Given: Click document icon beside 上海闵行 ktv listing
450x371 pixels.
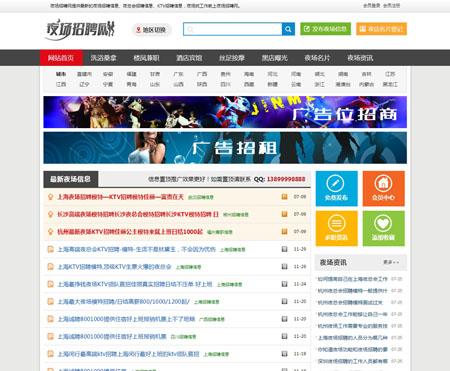Looking at the screenshot, I should tap(50, 354).
